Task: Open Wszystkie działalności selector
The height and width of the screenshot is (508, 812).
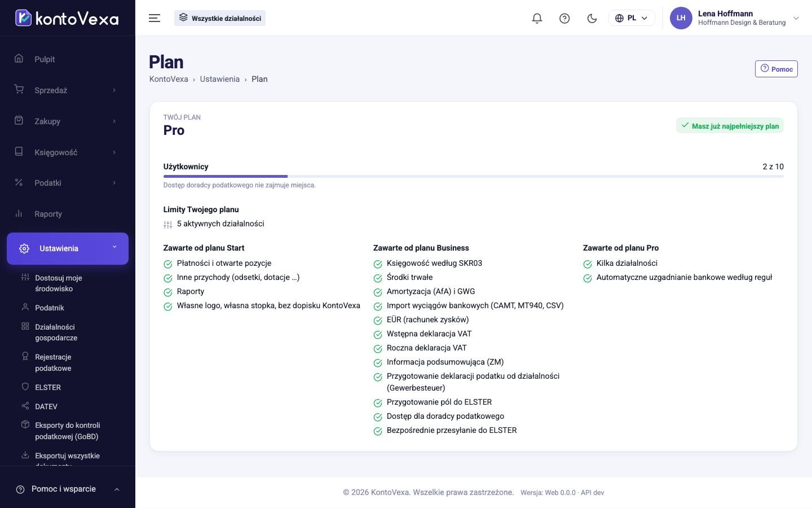Action: [220, 18]
